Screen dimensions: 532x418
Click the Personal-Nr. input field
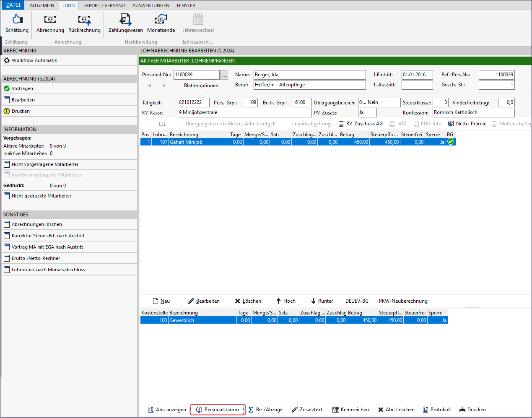click(197, 75)
